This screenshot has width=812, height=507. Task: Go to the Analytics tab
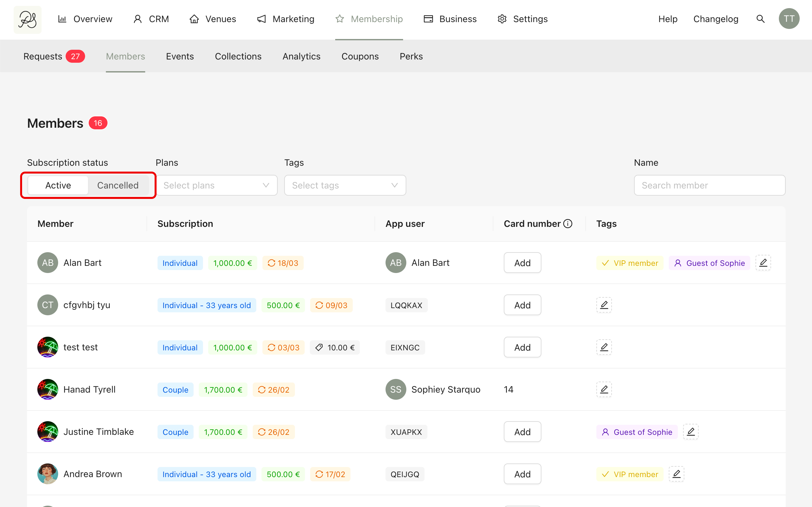point(301,56)
